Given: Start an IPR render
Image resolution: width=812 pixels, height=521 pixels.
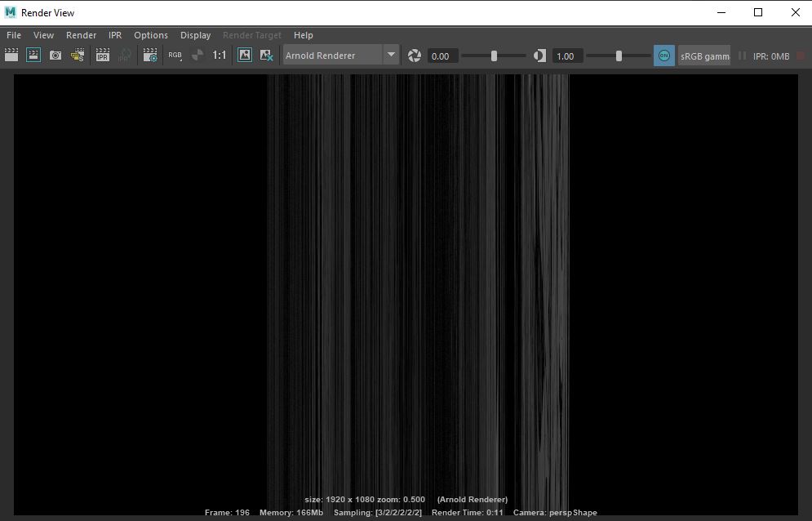Looking at the screenshot, I should (x=102, y=55).
